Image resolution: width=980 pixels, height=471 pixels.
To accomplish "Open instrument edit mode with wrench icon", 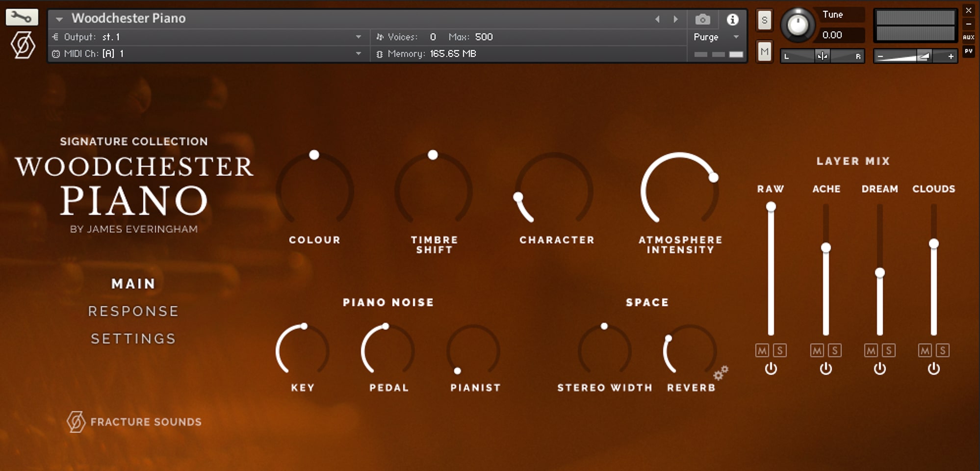I will pos(22,17).
